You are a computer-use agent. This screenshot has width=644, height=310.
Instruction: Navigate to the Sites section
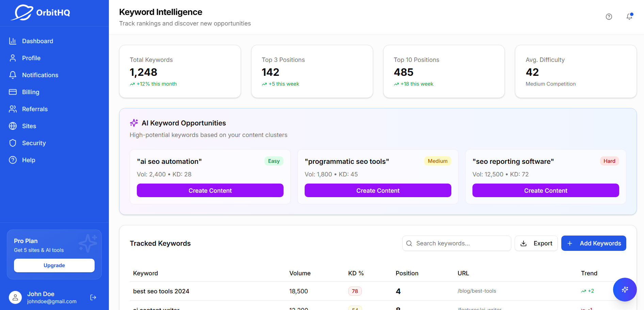29,126
